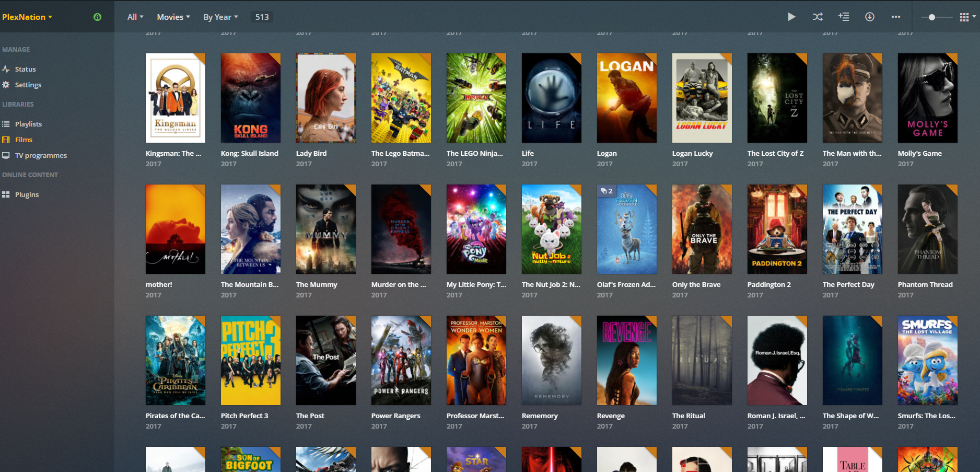Click 'The Ritual' title link
980x472 pixels.
pos(689,416)
